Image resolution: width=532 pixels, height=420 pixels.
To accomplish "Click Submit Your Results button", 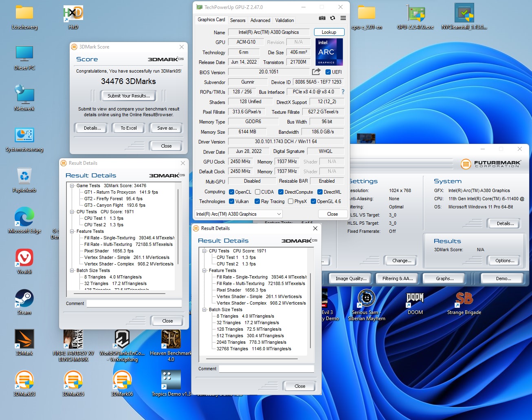I will [x=129, y=96].
